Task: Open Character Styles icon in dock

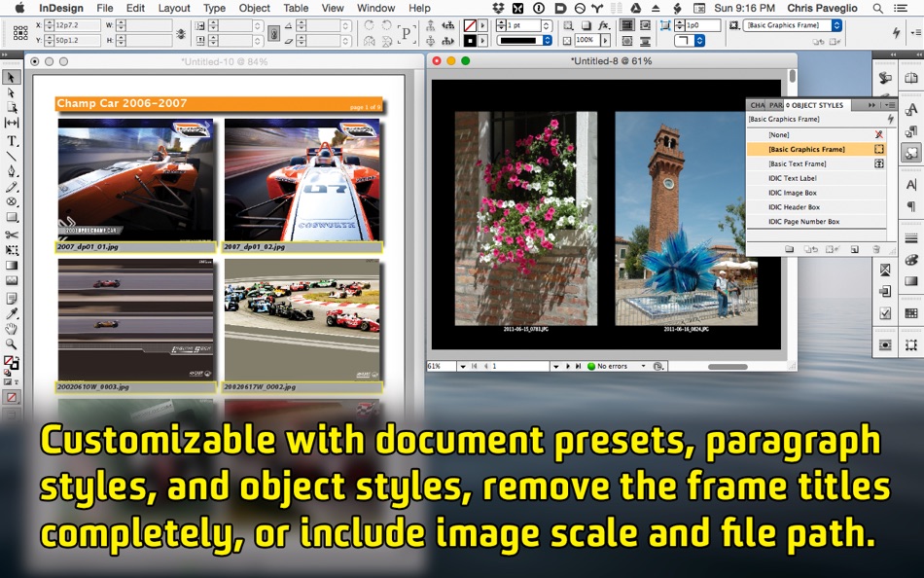Action: (x=911, y=109)
